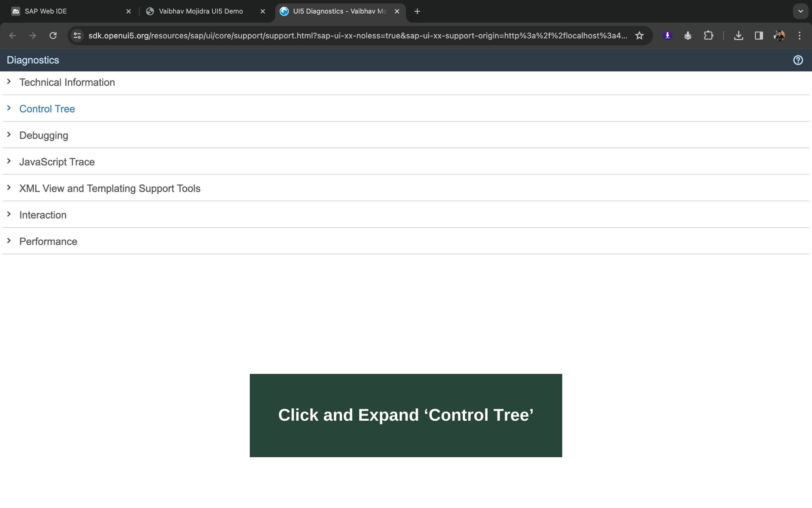812x508 pixels.
Task: Open the browser Extensions puzzle icon
Action: (708, 36)
